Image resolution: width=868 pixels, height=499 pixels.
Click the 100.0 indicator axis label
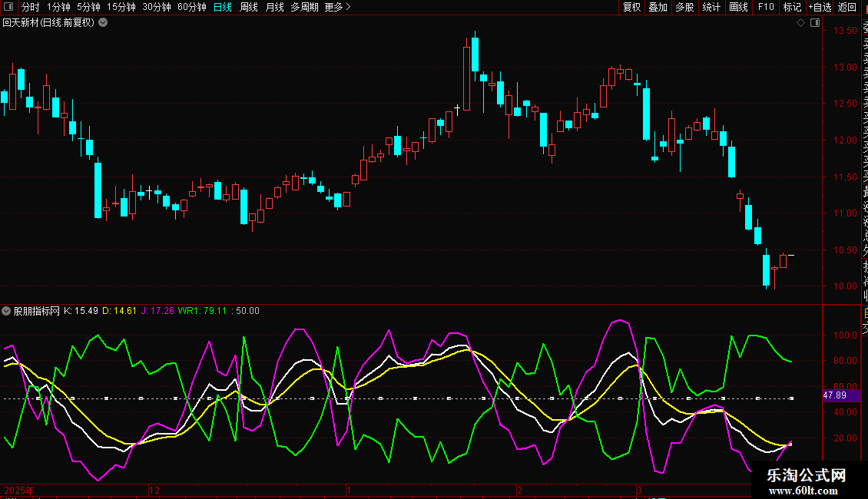[x=845, y=335]
